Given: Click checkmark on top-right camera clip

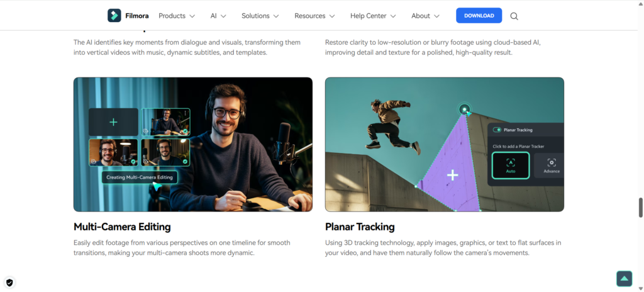Looking at the screenshot, I should [x=185, y=132].
